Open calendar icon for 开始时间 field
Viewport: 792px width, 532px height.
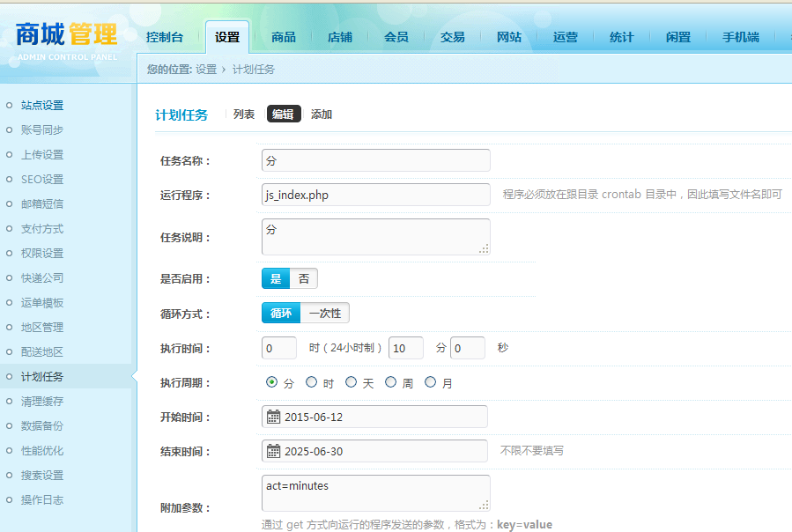[x=273, y=417]
